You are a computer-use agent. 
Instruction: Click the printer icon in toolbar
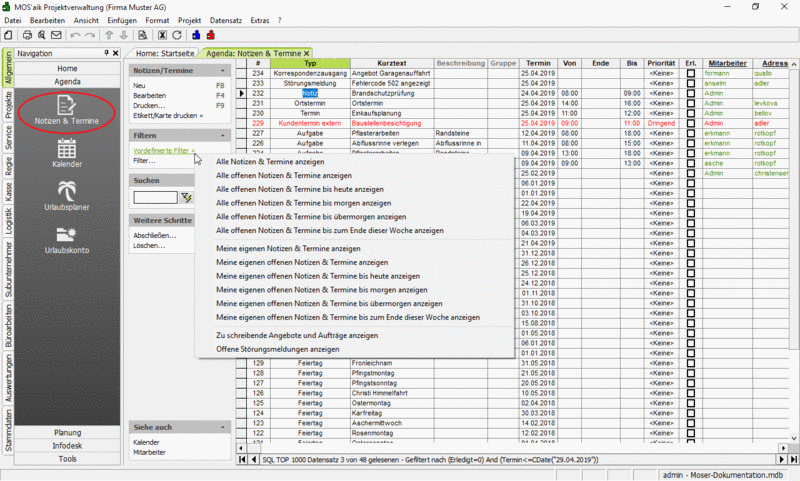(28, 35)
